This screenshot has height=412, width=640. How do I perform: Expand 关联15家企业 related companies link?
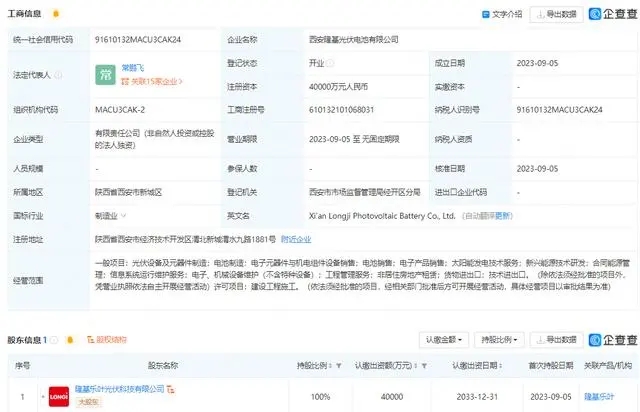click(x=152, y=83)
